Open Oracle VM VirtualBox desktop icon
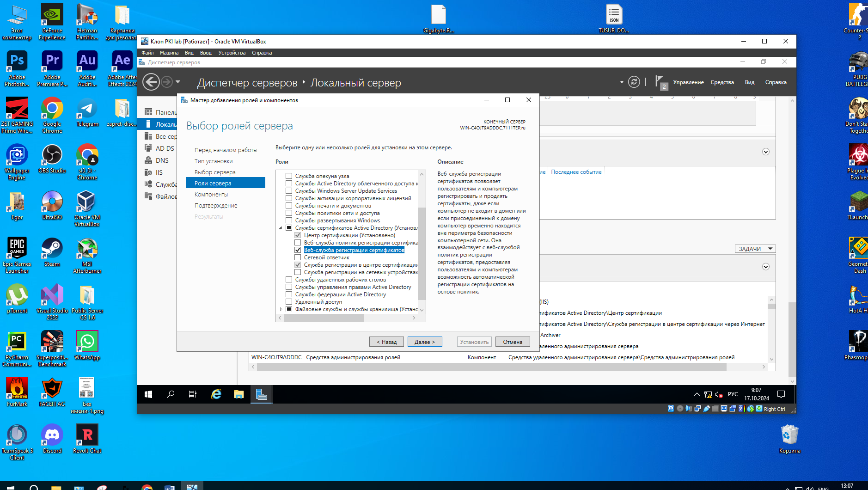Viewport: 868px width, 490px height. [87, 209]
